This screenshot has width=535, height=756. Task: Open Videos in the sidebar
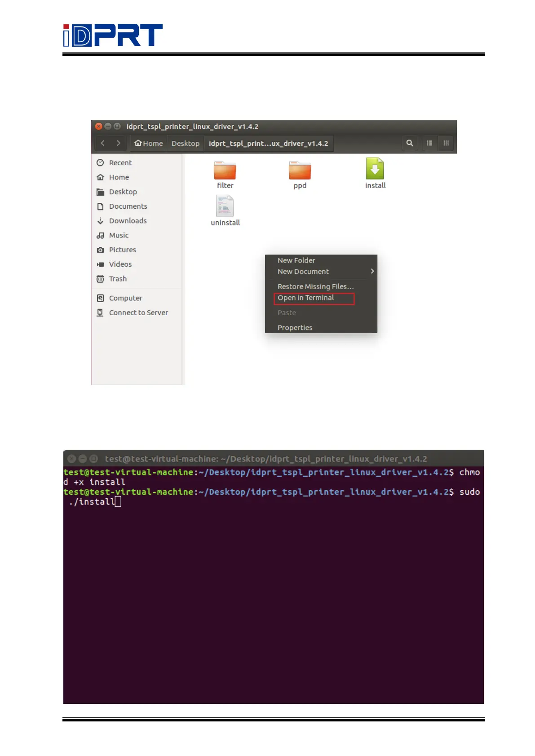pyautogui.click(x=120, y=264)
